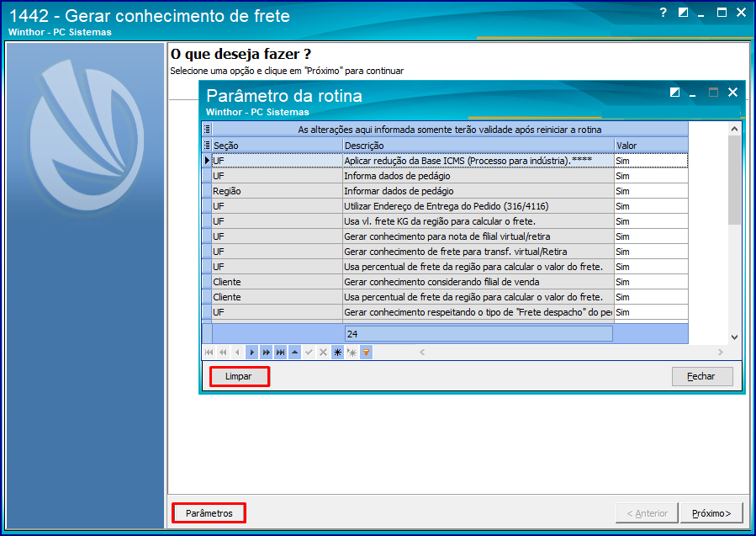Click Valor Sim for 'Aplicar redução' row
756x536 pixels.
pyautogui.click(x=652, y=161)
